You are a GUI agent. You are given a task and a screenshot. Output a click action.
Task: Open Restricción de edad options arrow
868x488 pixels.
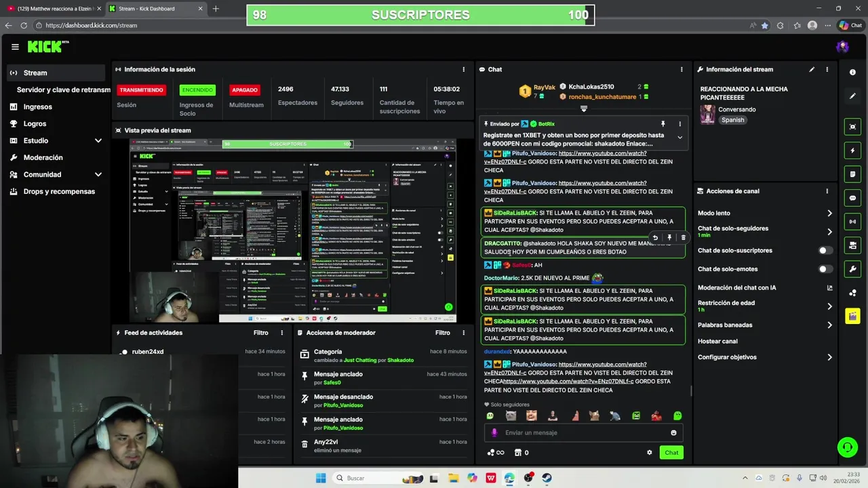click(x=829, y=306)
